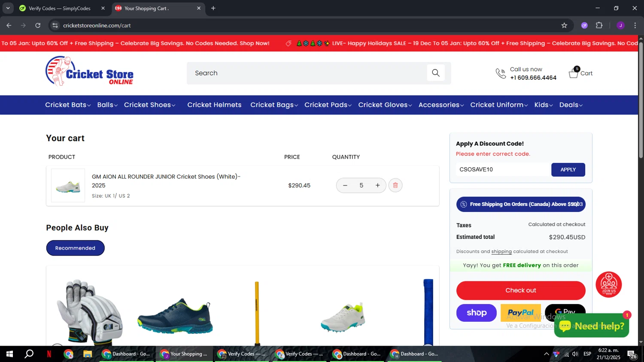
Task: Click the Free Shipping On Orders banner
Action: [521, 204]
